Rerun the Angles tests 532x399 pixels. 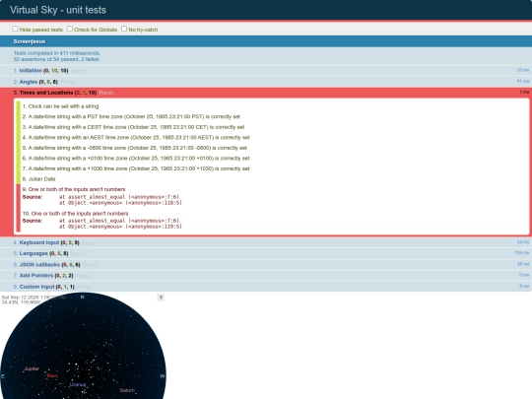click(68, 82)
